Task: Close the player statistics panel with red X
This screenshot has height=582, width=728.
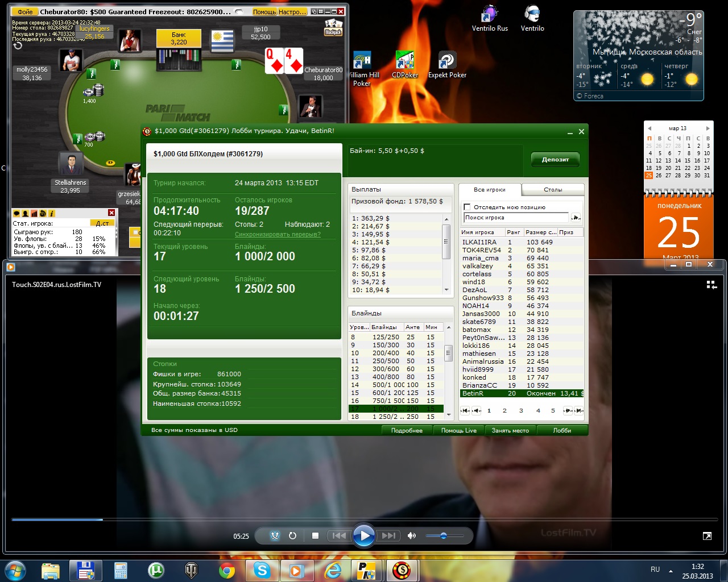Action: 111,213
